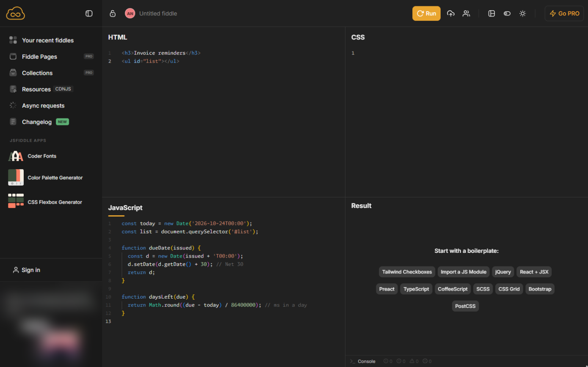Choose the Import a JS Module boilerplate
The width and height of the screenshot is (588, 367).
point(464,272)
